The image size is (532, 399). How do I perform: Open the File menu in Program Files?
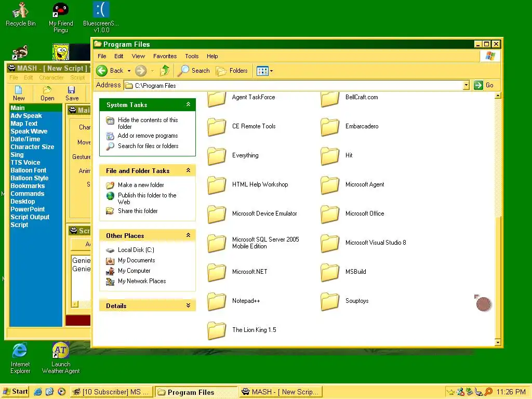coord(102,56)
